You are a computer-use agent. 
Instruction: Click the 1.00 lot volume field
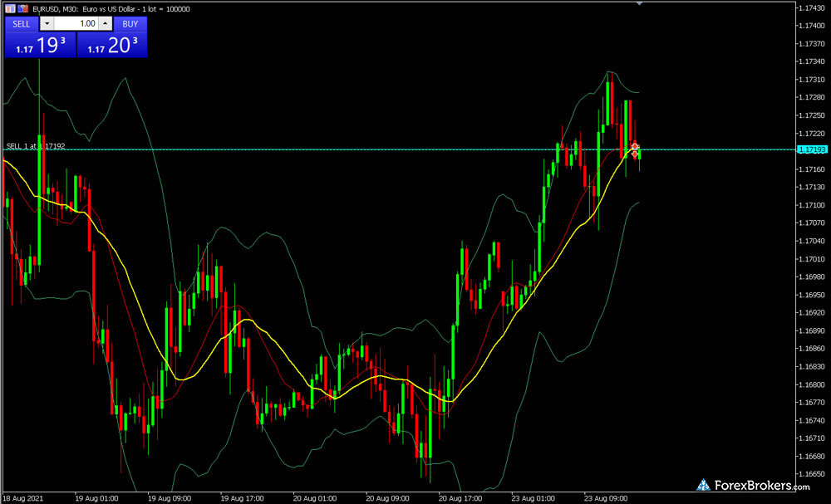tap(76, 24)
